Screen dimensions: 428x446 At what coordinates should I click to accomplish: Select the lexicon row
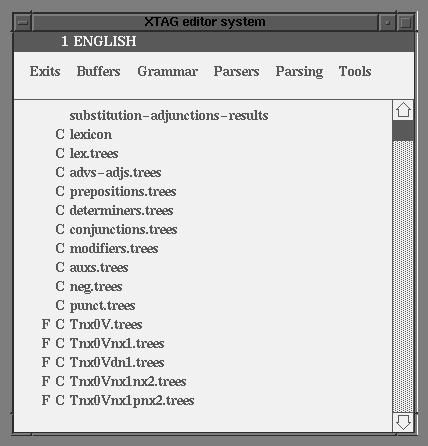click(x=91, y=134)
